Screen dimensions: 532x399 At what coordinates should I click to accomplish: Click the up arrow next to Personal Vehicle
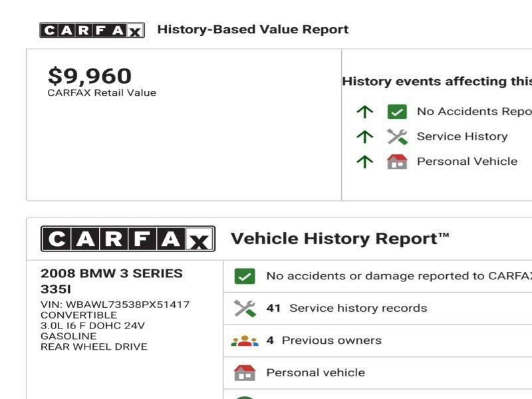point(364,162)
